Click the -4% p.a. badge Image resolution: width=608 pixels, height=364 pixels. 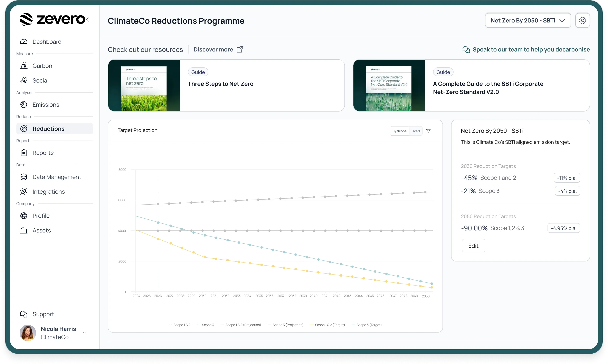tap(567, 191)
